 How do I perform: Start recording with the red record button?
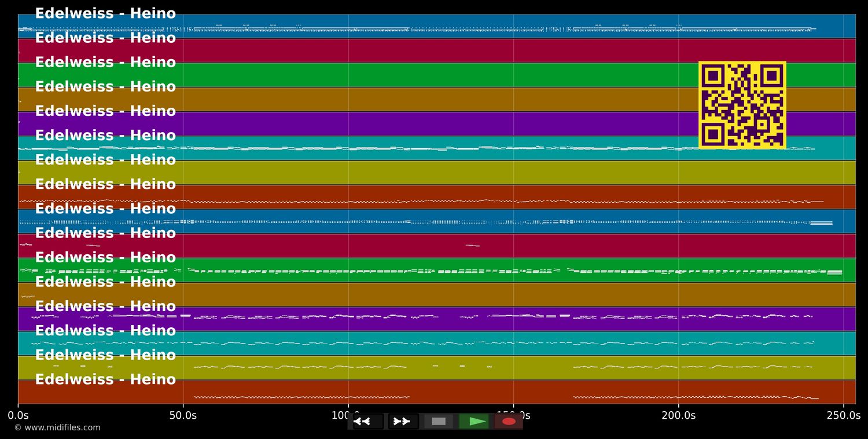(x=509, y=421)
